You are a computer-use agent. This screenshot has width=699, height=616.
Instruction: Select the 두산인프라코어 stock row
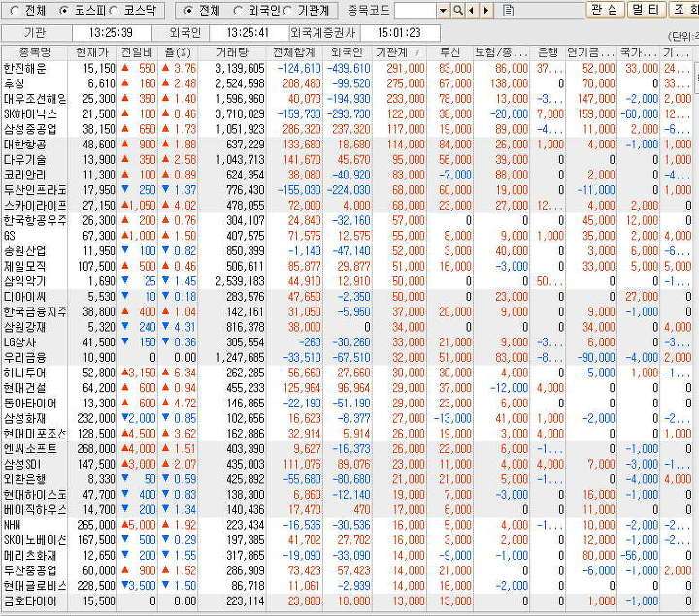(348, 190)
